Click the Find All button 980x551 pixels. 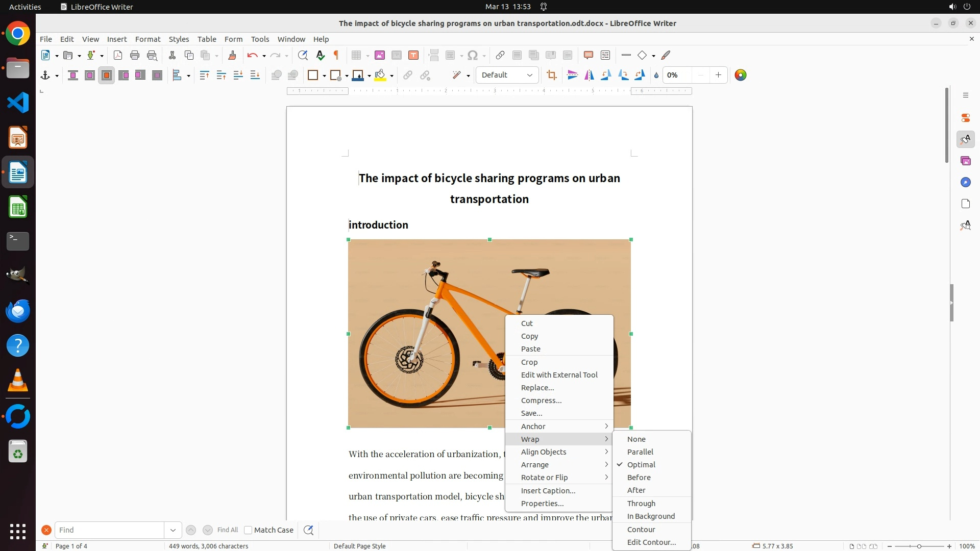tap(228, 530)
